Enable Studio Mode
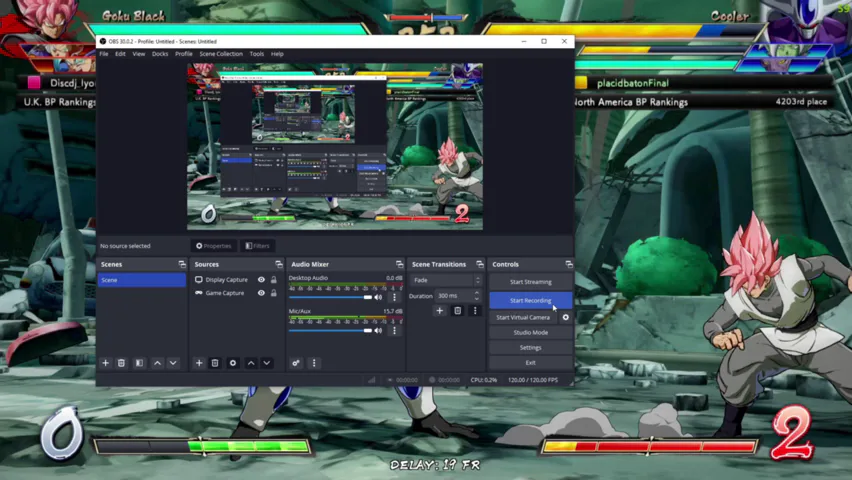 530,332
